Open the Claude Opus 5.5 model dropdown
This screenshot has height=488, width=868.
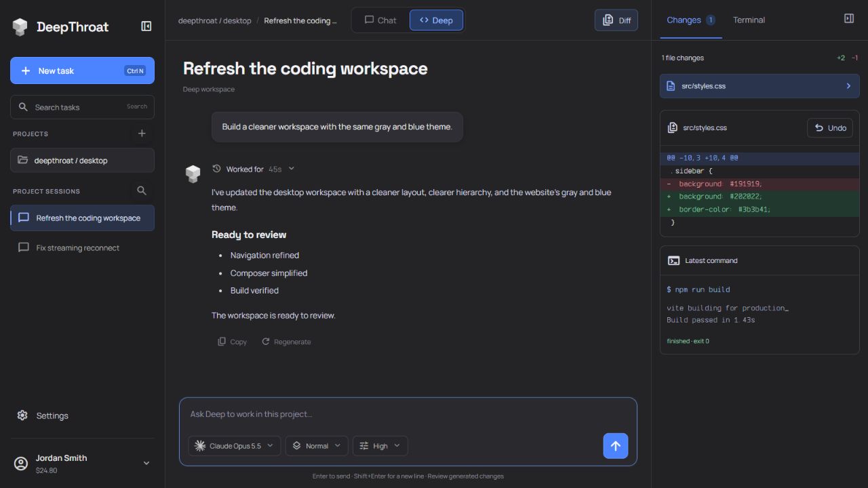pos(235,446)
